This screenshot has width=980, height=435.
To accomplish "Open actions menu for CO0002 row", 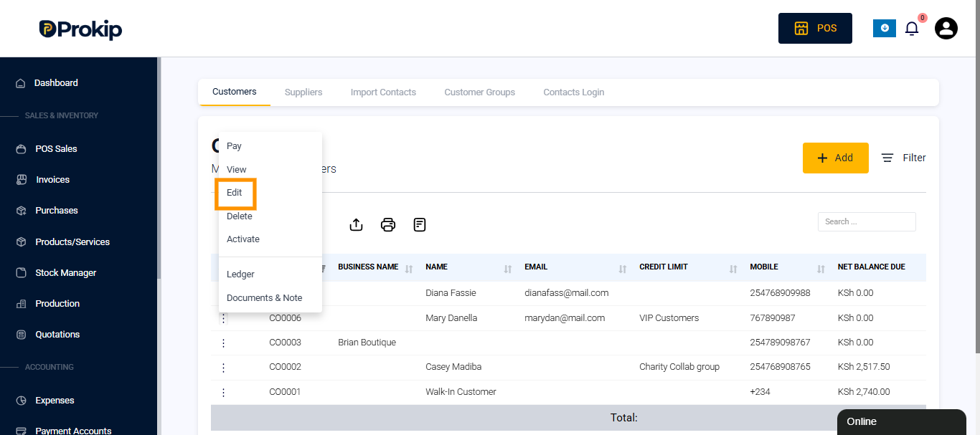I will tap(223, 368).
